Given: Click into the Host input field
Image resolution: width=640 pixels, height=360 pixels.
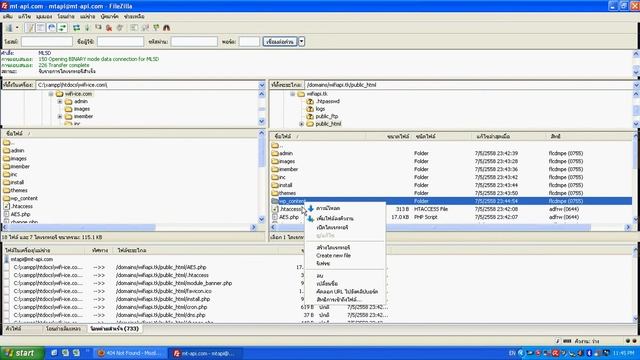Looking at the screenshot, I should coord(47,42).
